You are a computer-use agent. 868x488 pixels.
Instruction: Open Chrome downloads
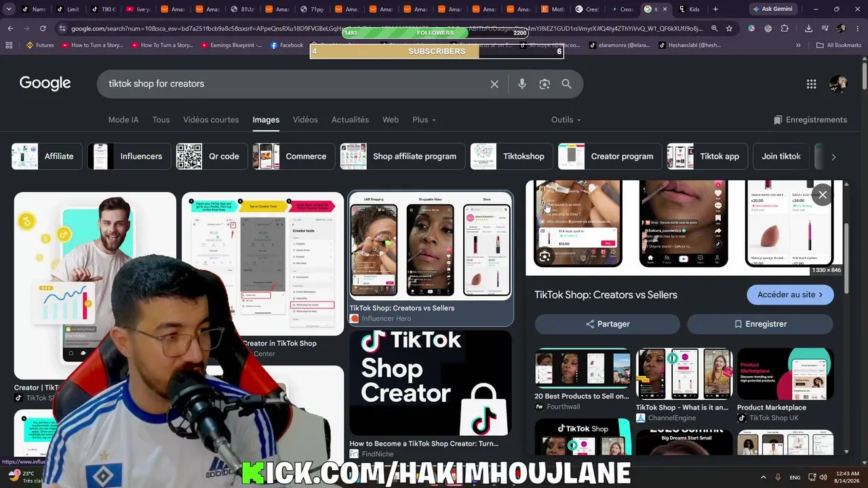(x=808, y=28)
